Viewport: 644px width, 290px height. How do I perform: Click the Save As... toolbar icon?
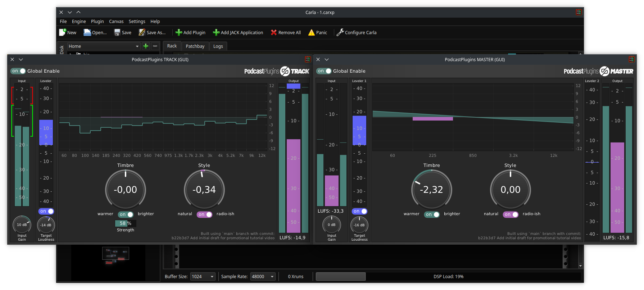pos(142,32)
